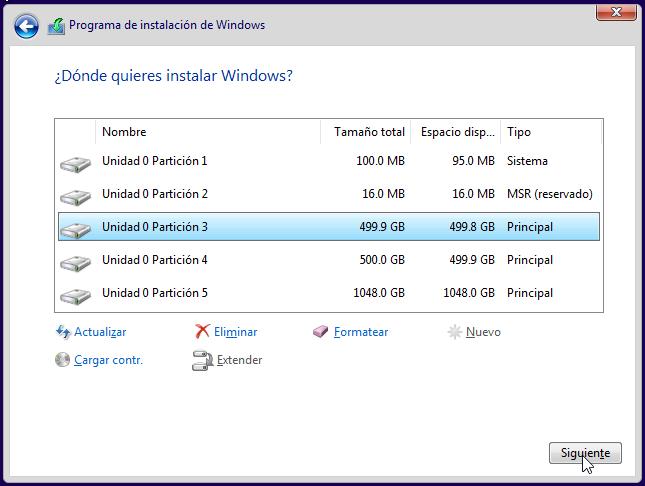The width and height of the screenshot is (645, 486).
Task: Click the Actualizar refresh arrows icon
Action: [63, 332]
